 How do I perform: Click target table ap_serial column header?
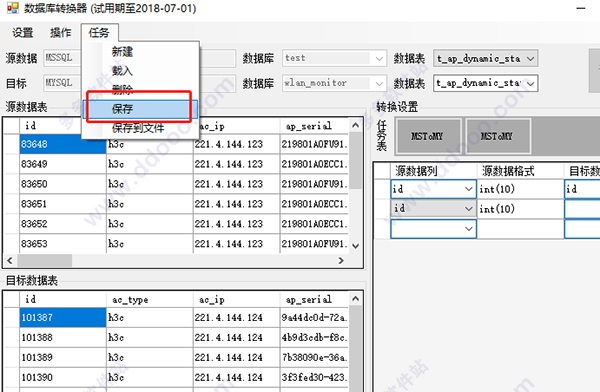[x=315, y=299]
